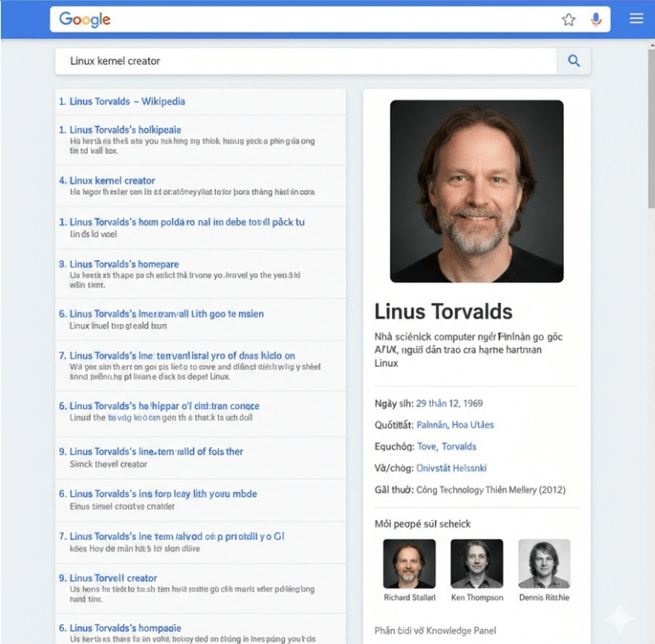
Task: Open the hamburger menu
Action: [636, 19]
